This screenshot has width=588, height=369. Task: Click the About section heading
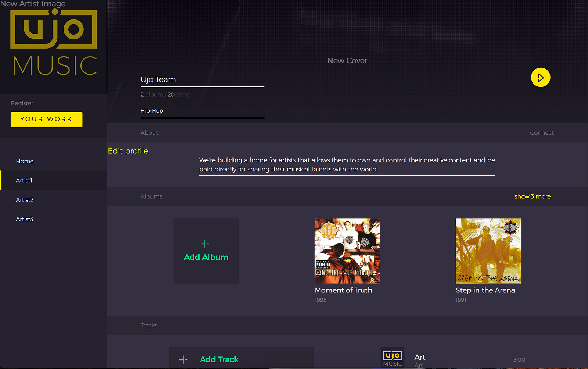(149, 133)
